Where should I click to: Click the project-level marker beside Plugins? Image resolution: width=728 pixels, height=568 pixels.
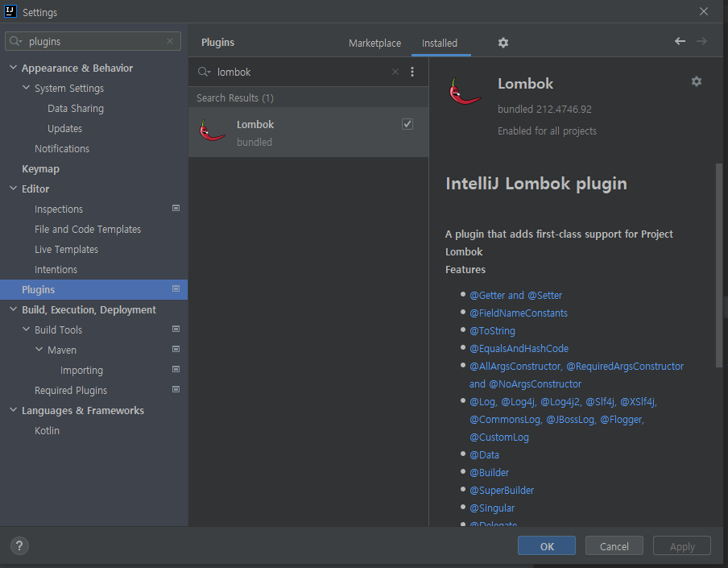coord(176,289)
